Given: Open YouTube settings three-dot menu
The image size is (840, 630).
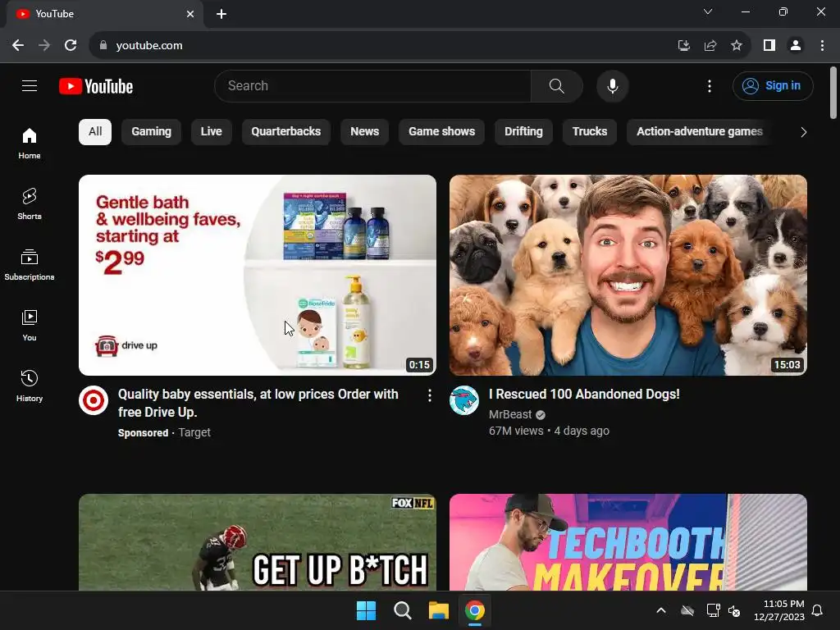Looking at the screenshot, I should [710, 85].
